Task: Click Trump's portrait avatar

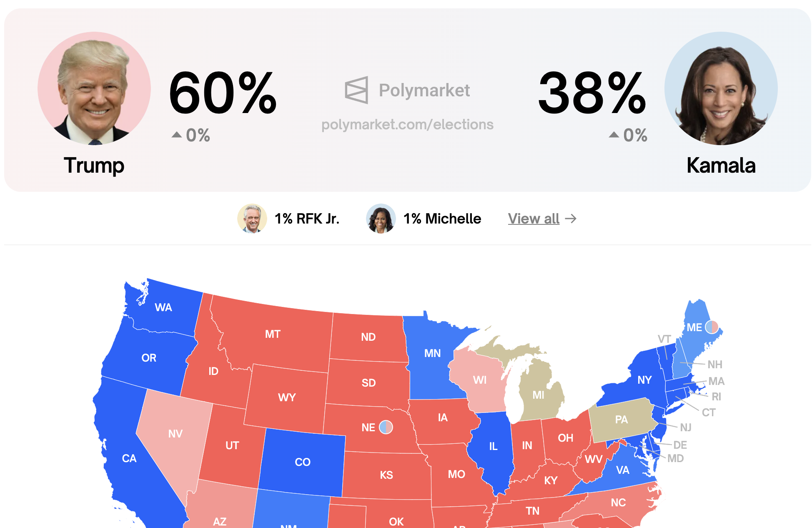Action: point(94,88)
